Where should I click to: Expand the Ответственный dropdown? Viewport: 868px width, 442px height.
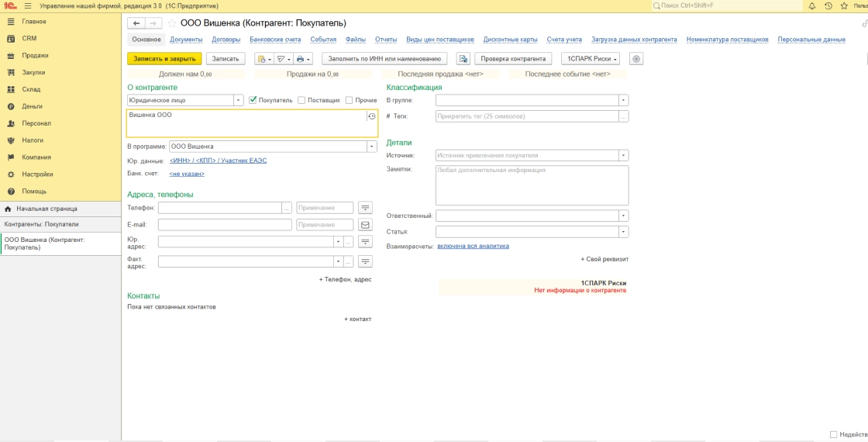(623, 216)
